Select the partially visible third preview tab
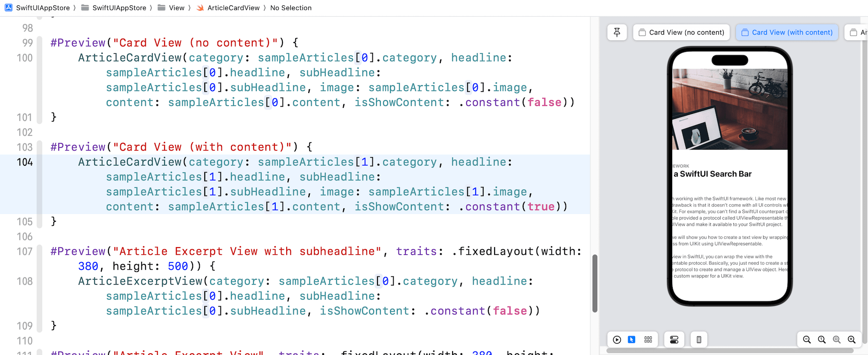The height and width of the screenshot is (355, 868). [x=856, y=33]
